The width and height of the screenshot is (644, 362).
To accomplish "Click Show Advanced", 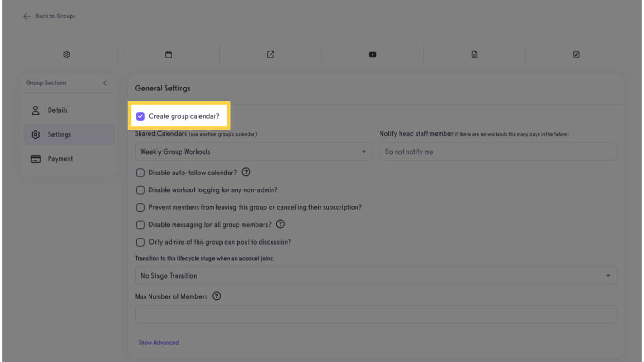I will [158, 342].
